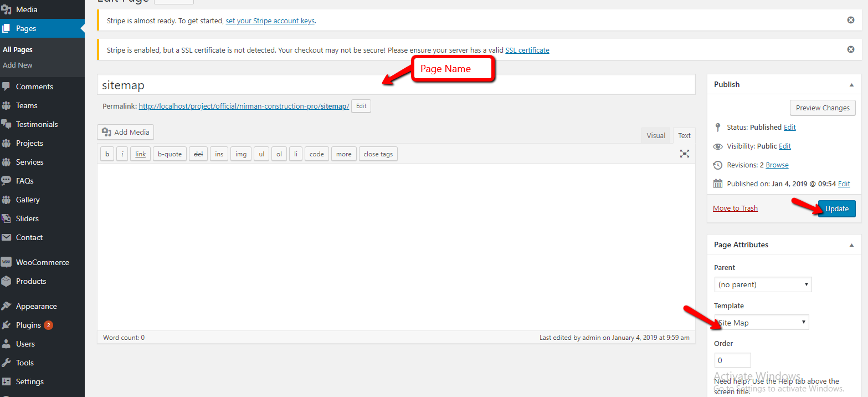868x397 pixels.
Task: Dismiss the SSL certificate warning notice
Action: [851, 49]
